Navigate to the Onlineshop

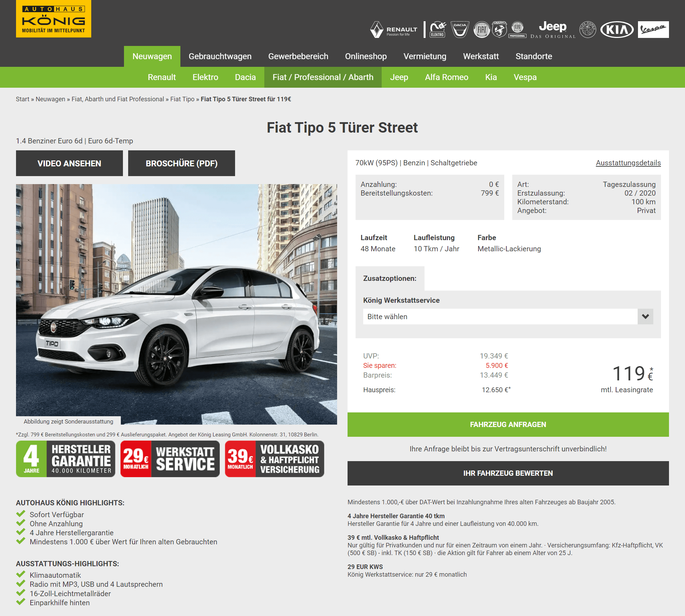click(366, 56)
